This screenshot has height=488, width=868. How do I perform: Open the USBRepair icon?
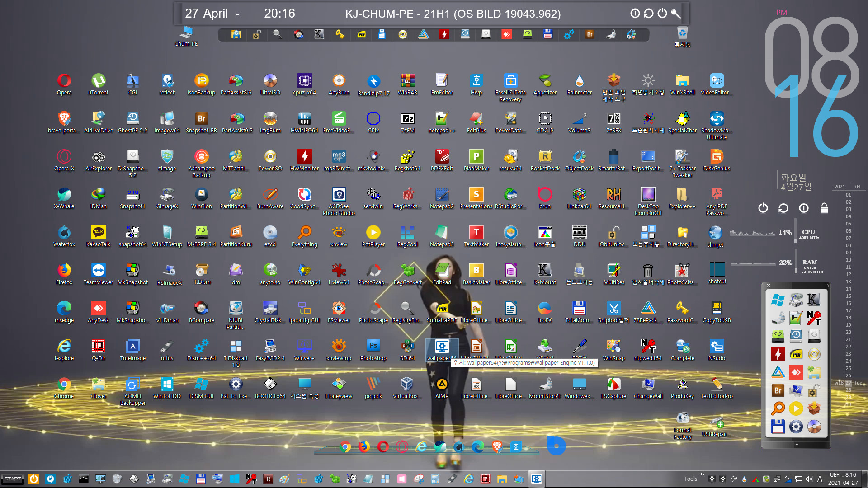click(717, 426)
